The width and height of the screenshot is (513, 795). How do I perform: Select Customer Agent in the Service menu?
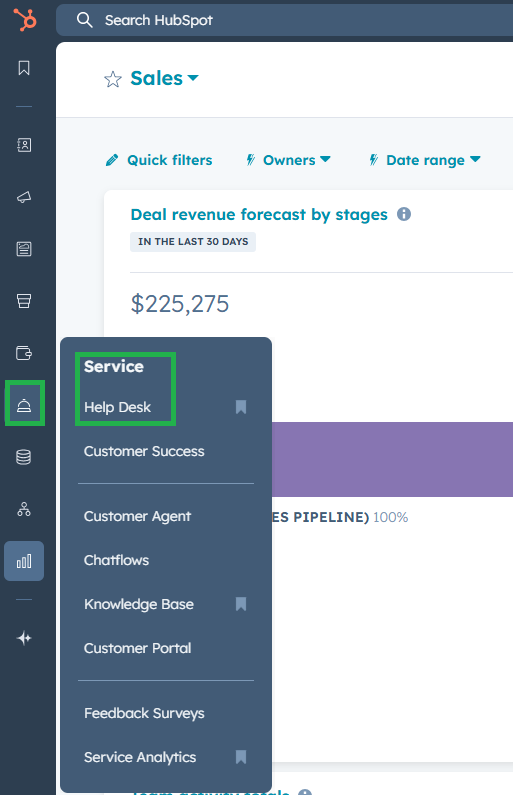point(137,516)
